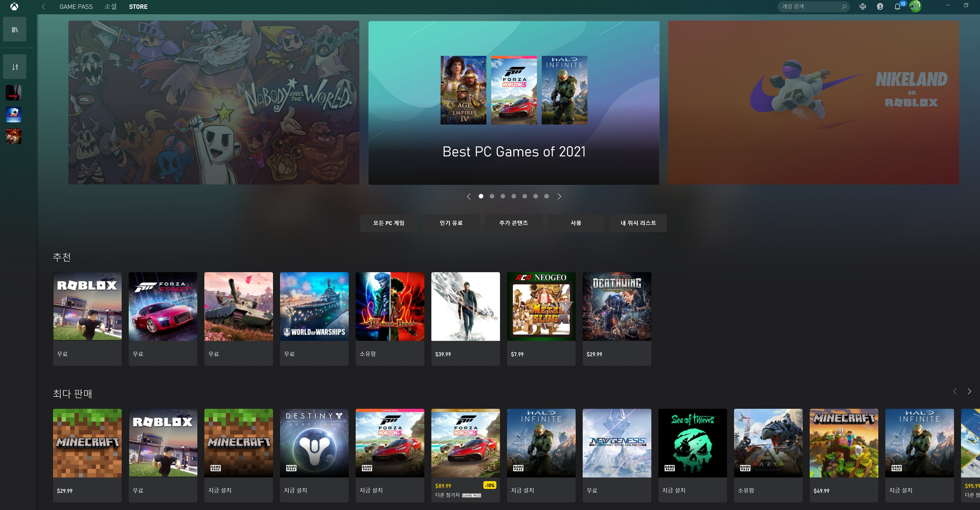Focus the 게임 검색 search field
The image size is (980, 510).
click(813, 7)
